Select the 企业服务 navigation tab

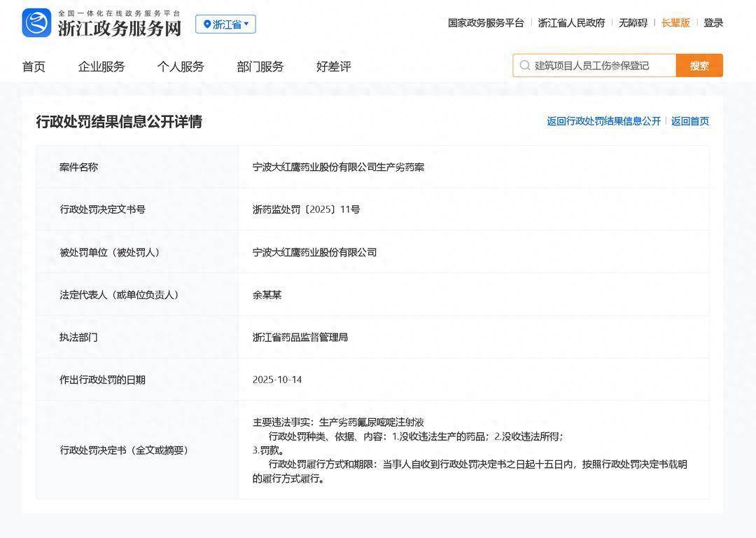pyautogui.click(x=101, y=67)
